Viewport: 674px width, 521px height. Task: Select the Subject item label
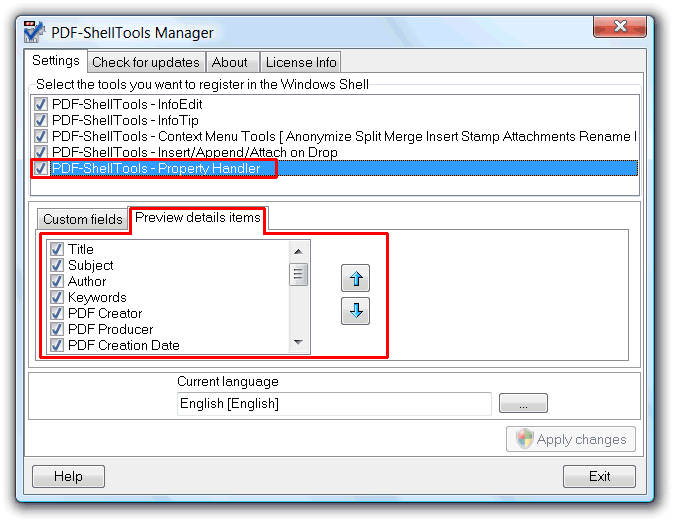click(91, 265)
